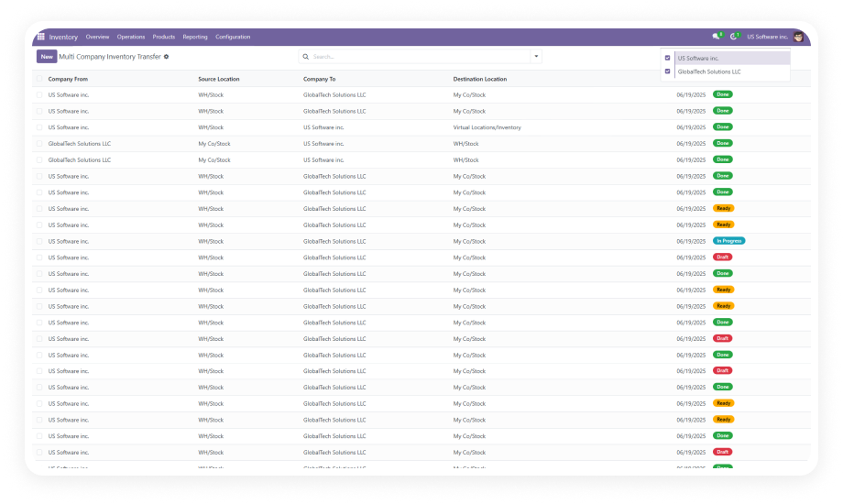Sort by the Destination Location column header
This screenshot has width=843, height=504.
pos(479,79)
